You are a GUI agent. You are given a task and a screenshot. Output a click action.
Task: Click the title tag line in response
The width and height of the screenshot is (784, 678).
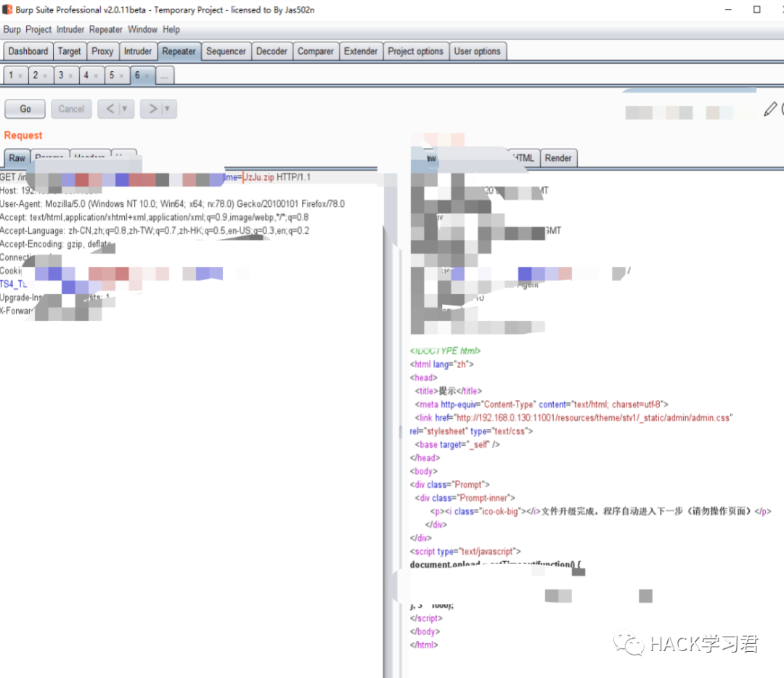click(448, 391)
